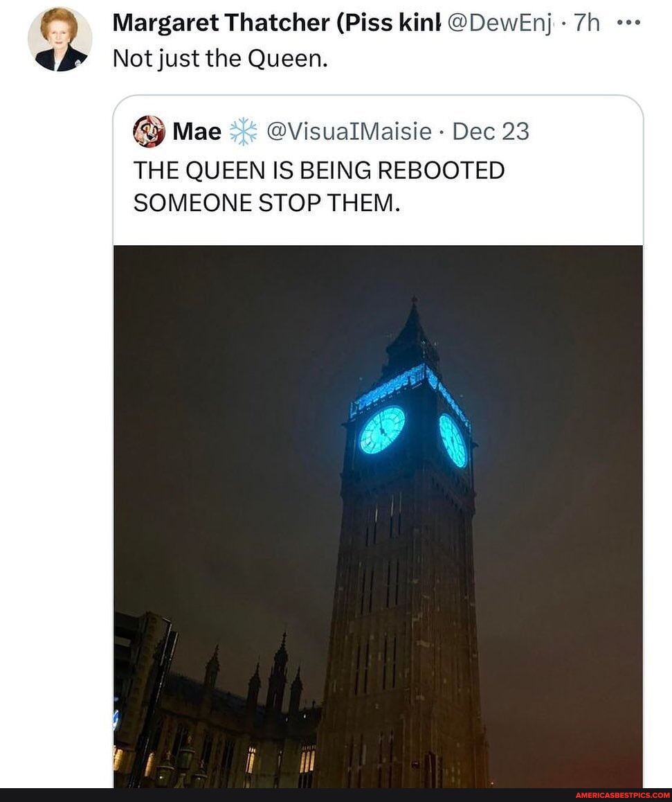The width and height of the screenshot is (672, 802).
Task: Click the AMERICASBESTPICS.COM watermark
Action: [x=622, y=795]
